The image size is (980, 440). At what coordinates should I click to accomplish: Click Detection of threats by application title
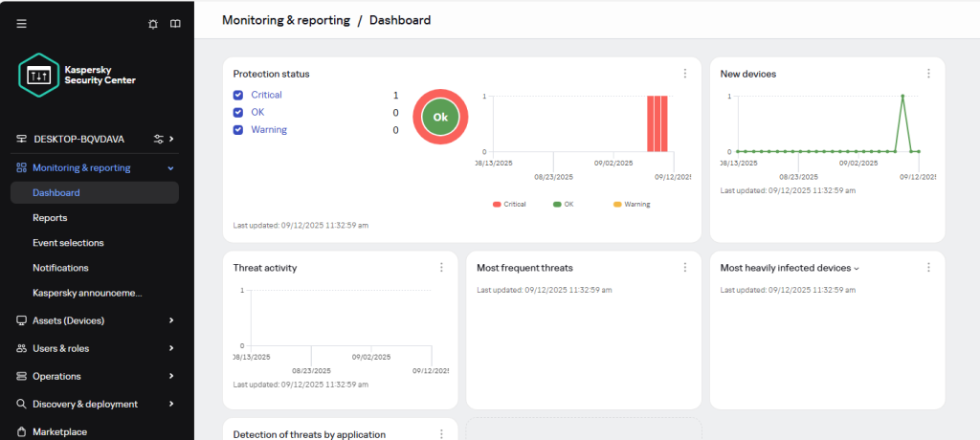[x=309, y=434]
